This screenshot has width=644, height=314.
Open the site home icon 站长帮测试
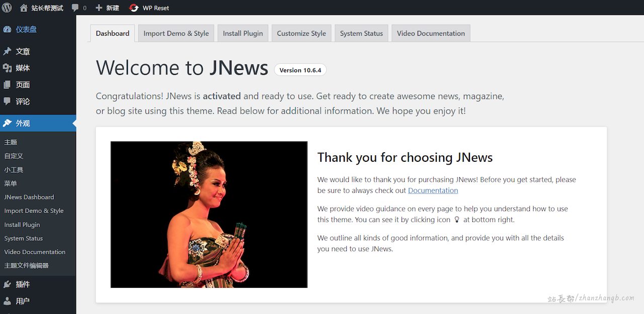pos(24,8)
